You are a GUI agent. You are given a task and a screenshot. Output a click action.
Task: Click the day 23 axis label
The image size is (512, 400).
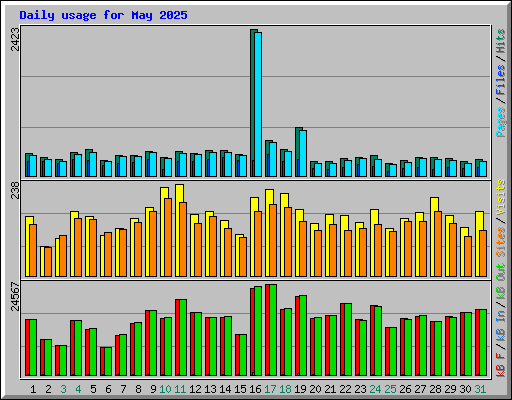360,389
